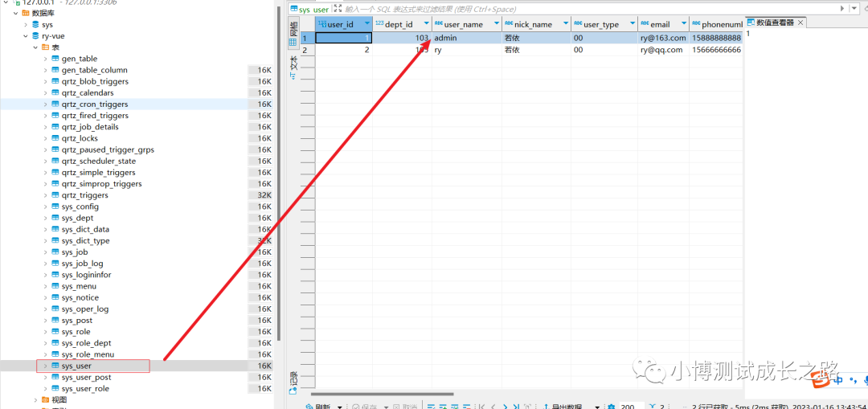This screenshot has width=868, height=409.
Task: Click the 15666666666 phone cell
Action: 716,49
